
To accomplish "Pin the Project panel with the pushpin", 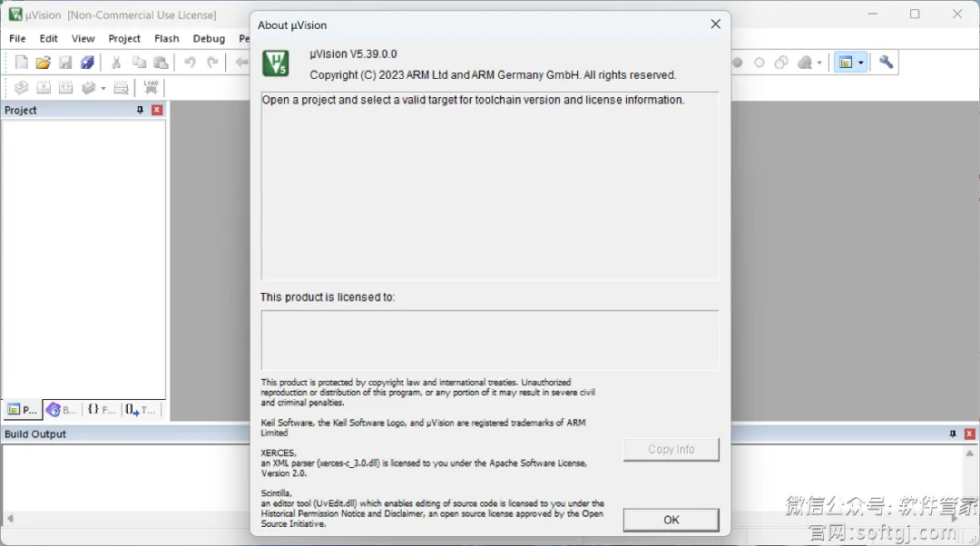I will (x=140, y=110).
